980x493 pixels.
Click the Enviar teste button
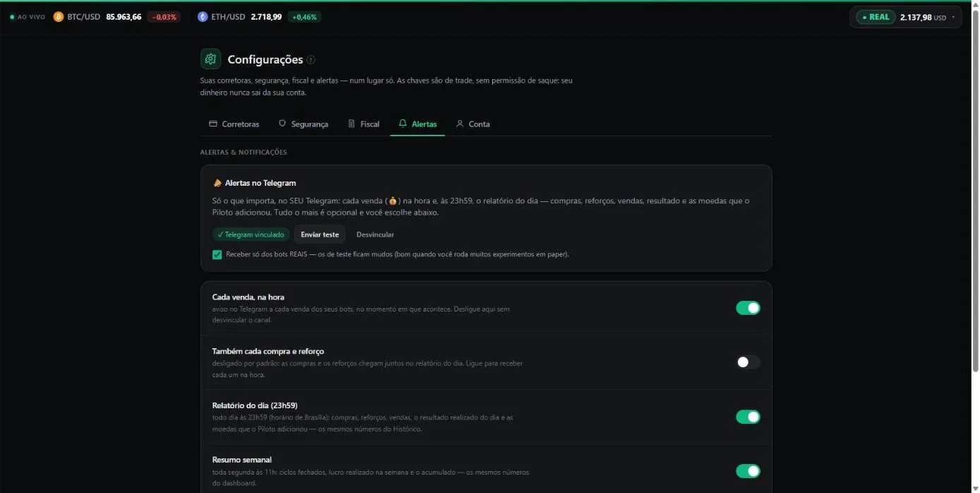click(x=320, y=234)
